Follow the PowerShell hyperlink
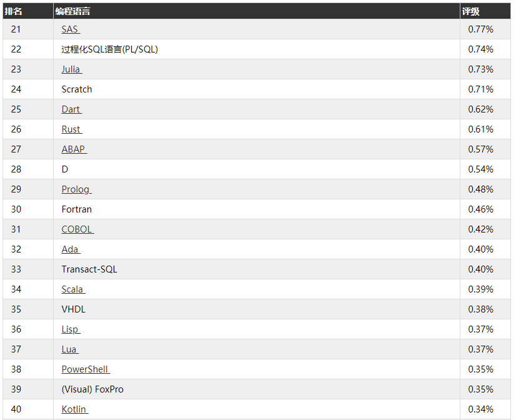The height and width of the screenshot is (420, 516). [85, 369]
